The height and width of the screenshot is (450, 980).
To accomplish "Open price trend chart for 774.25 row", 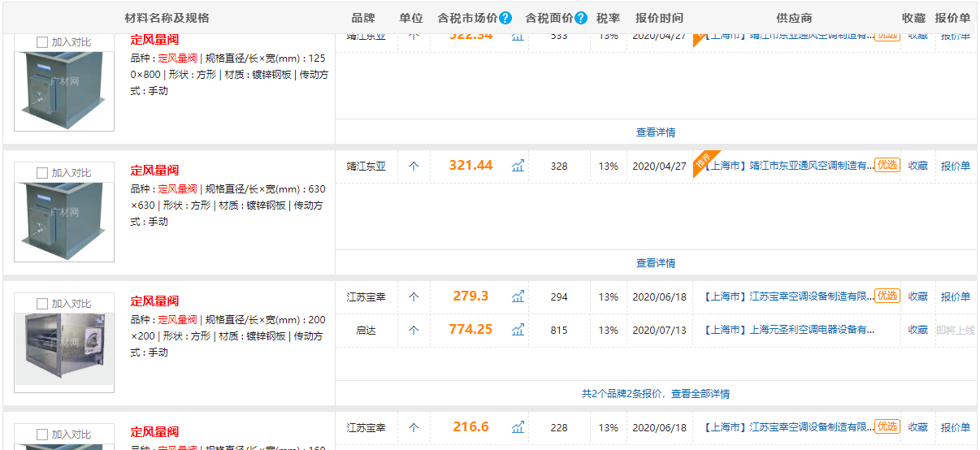I will click(x=518, y=330).
